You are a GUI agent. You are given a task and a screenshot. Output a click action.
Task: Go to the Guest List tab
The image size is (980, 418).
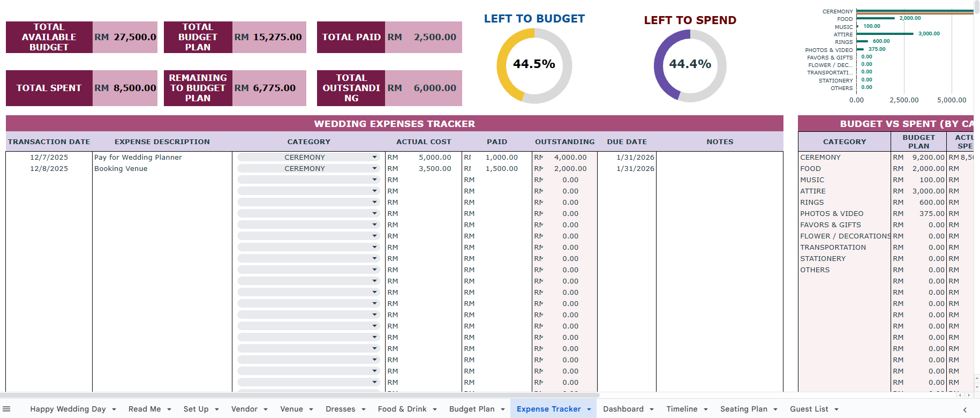(x=809, y=409)
